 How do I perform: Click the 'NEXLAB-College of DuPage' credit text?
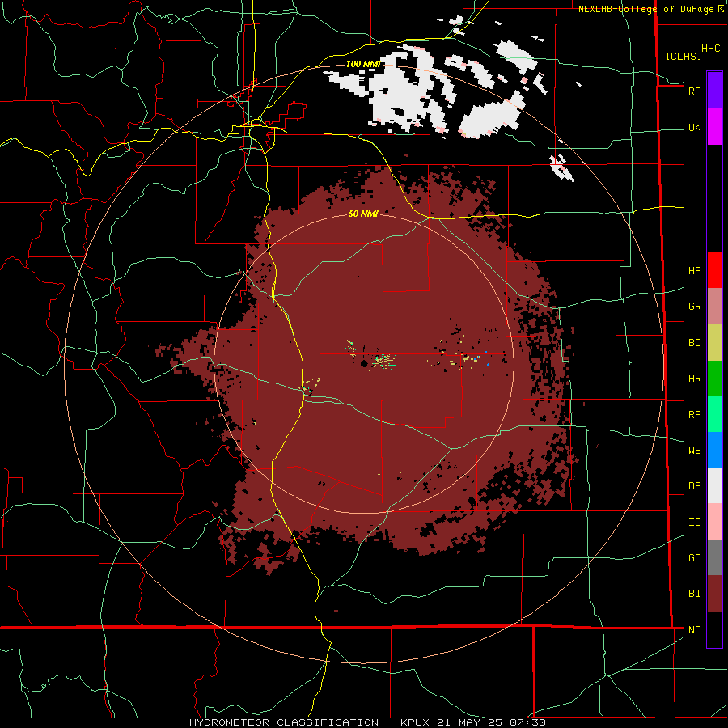645,9
